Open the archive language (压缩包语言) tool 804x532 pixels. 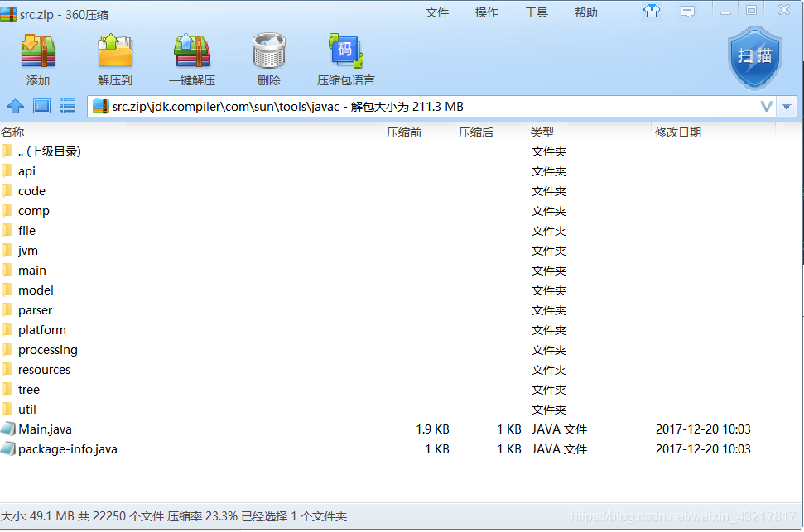point(345,51)
